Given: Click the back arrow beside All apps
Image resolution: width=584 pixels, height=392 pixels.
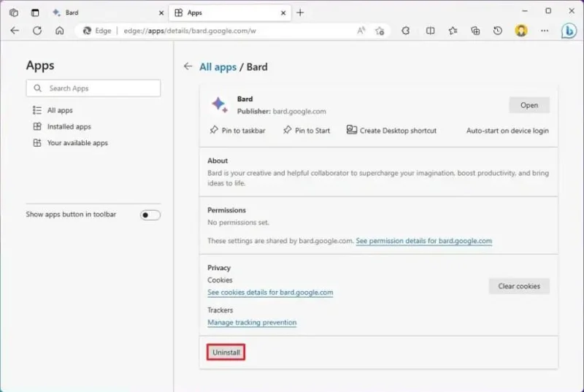Looking at the screenshot, I should [188, 66].
